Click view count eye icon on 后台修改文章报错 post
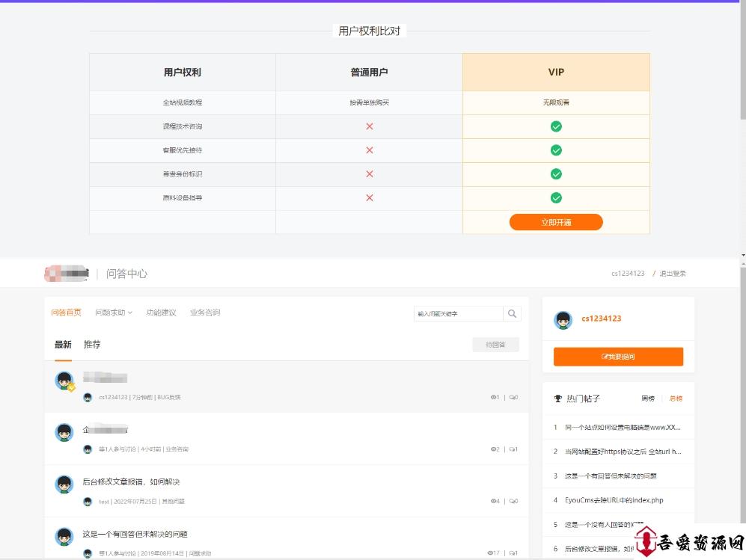Viewport: 746px width, 560px height. click(x=493, y=501)
